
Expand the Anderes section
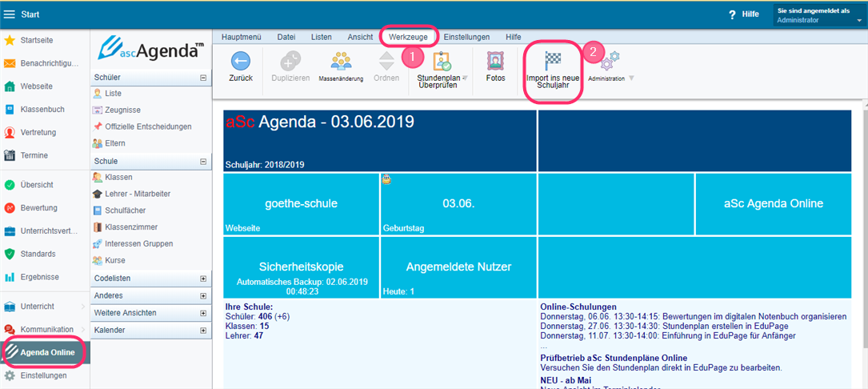[x=202, y=296]
